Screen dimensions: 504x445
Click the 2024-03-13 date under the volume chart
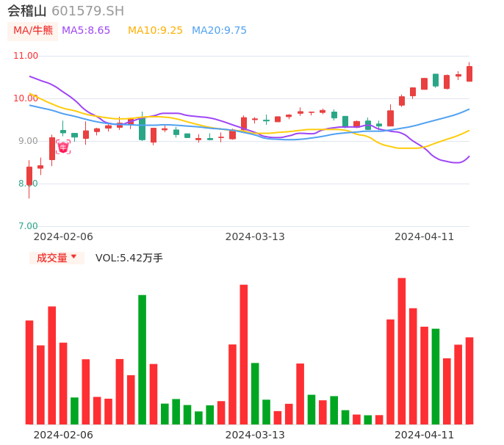click(x=255, y=435)
